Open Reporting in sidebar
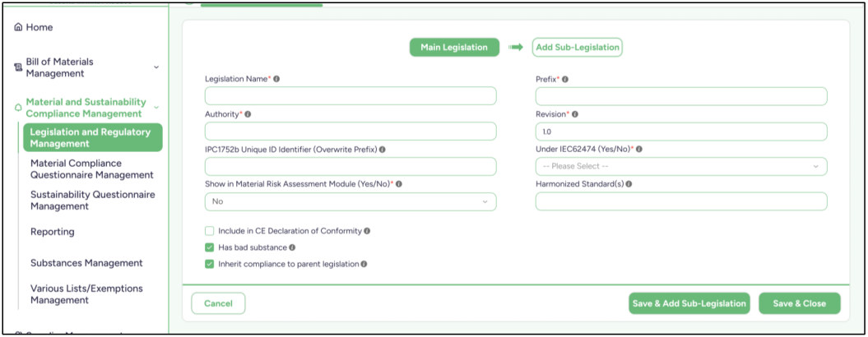This screenshot has height=337, width=868. 52,232
